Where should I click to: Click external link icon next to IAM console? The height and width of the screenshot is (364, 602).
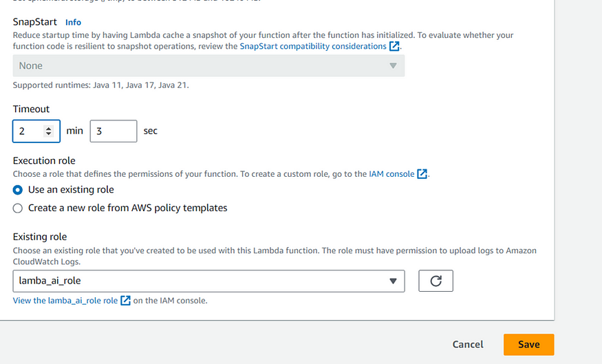(422, 174)
